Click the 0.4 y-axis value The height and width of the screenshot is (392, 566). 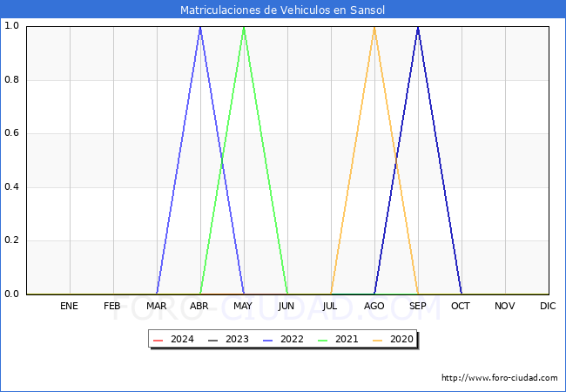[x=11, y=186]
